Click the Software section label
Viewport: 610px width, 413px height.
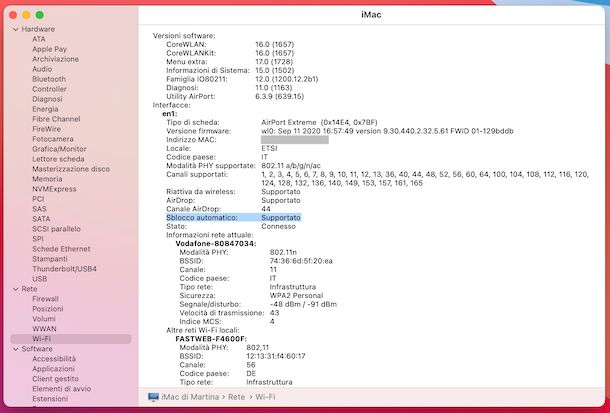[37, 349]
